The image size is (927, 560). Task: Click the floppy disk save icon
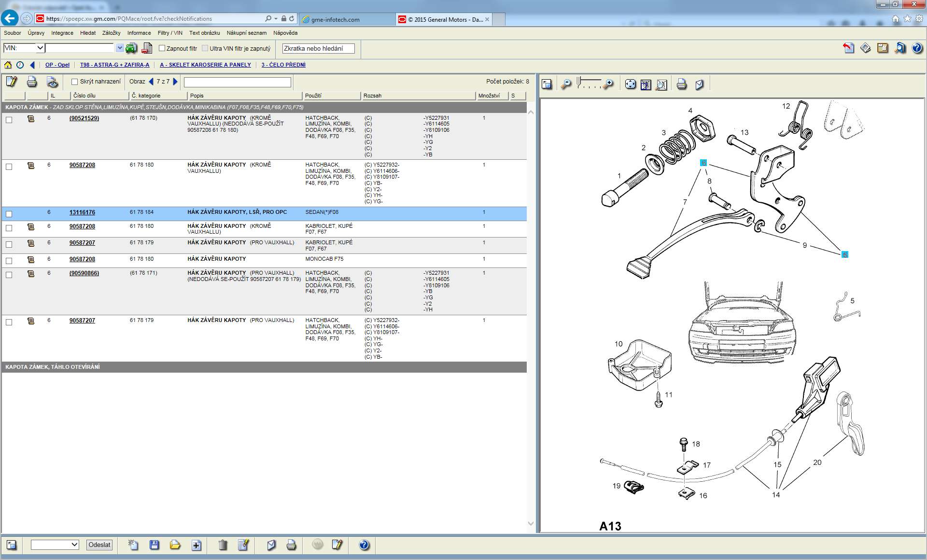pyautogui.click(x=154, y=545)
